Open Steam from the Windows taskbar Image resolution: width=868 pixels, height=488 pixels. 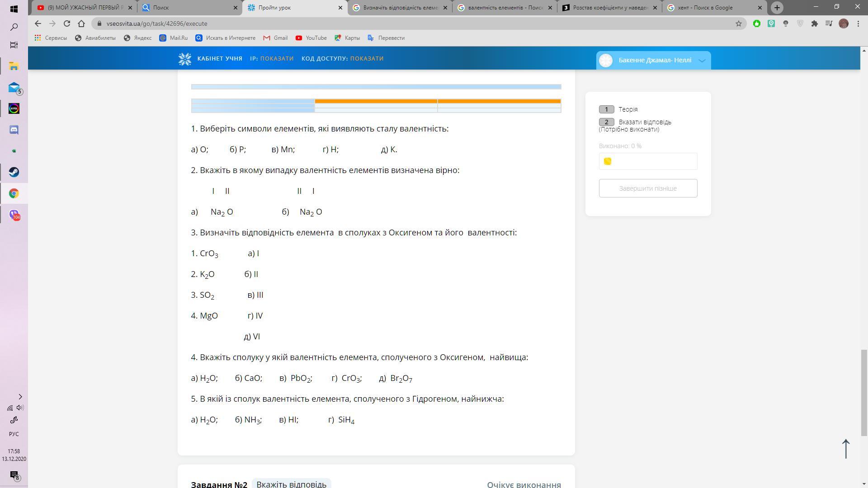point(14,172)
